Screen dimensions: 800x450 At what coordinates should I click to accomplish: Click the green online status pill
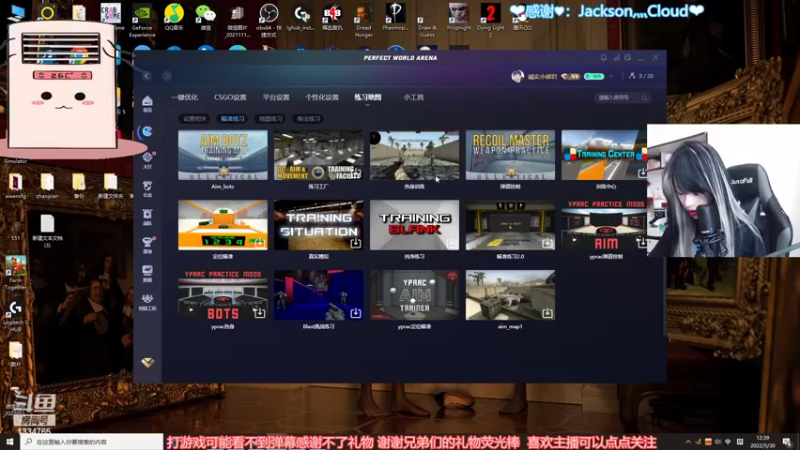(x=594, y=77)
